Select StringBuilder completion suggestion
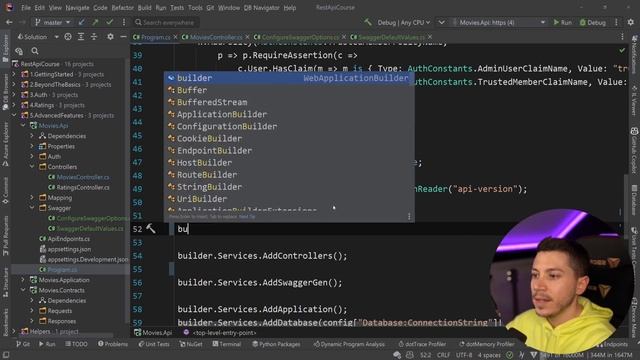Screen dimensions: 640x360 [x=289, y=187]
